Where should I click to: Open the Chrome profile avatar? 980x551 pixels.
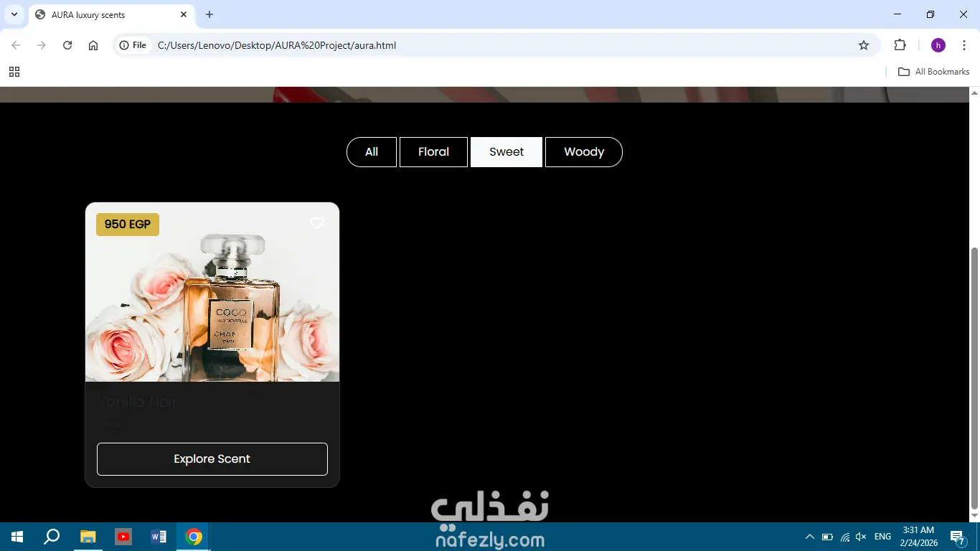[938, 45]
